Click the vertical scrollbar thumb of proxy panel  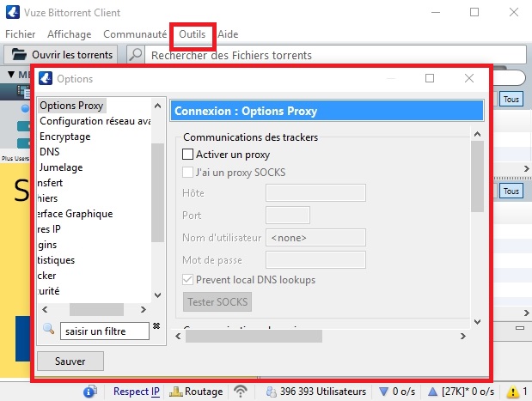pyautogui.click(x=477, y=177)
